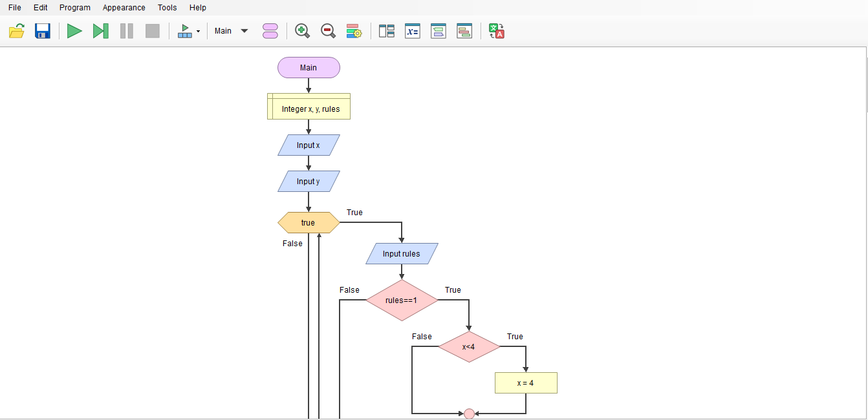
Task: Open the Tools menu
Action: coord(168,8)
